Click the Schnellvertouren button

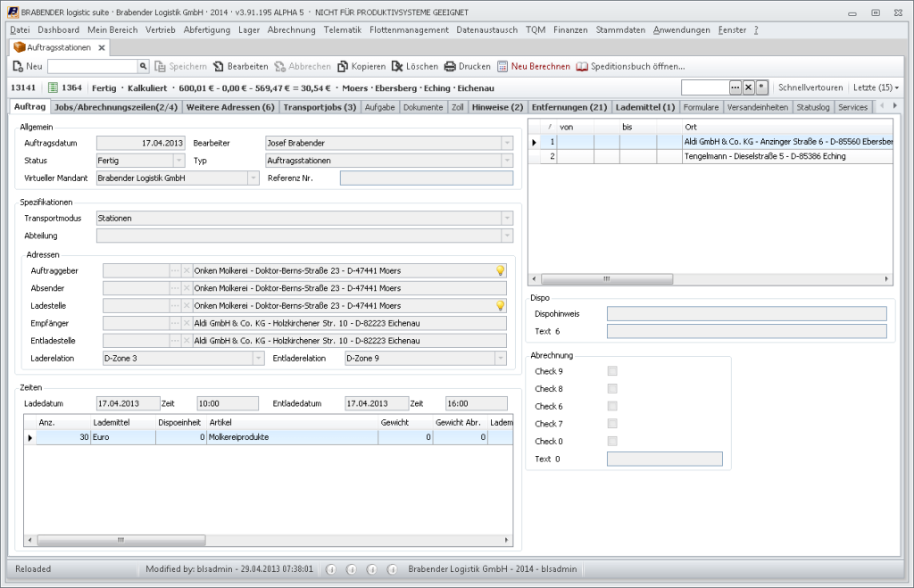[x=810, y=87]
